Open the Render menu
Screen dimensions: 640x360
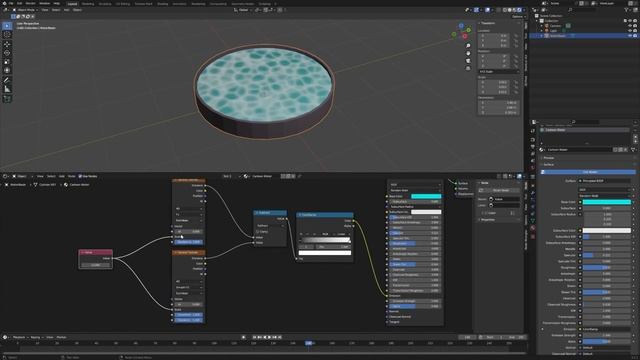(31, 3)
